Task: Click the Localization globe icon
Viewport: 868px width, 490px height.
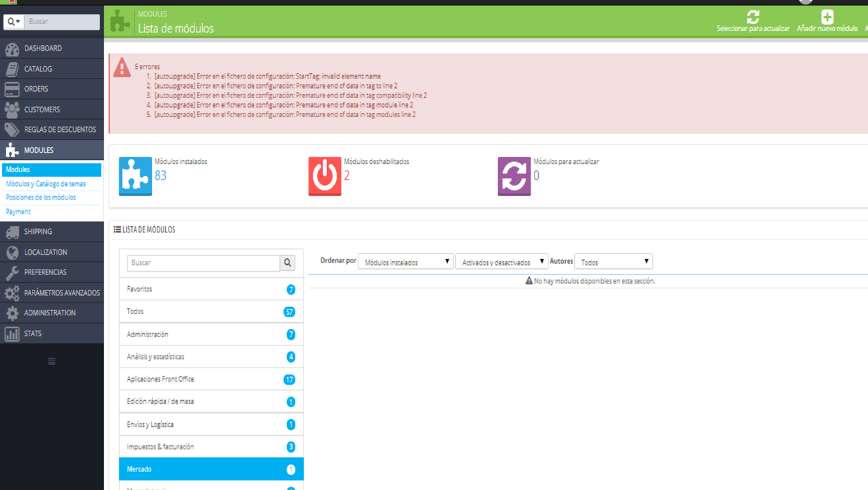Action: (12, 252)
